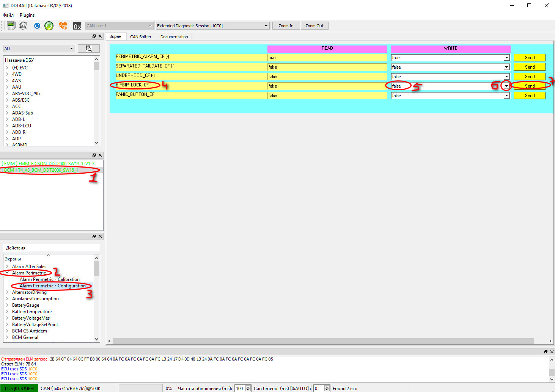Send the SEPARATED_TAILGATE_CF value
This screenshot has height=392, width=555.
click(530, 67)
